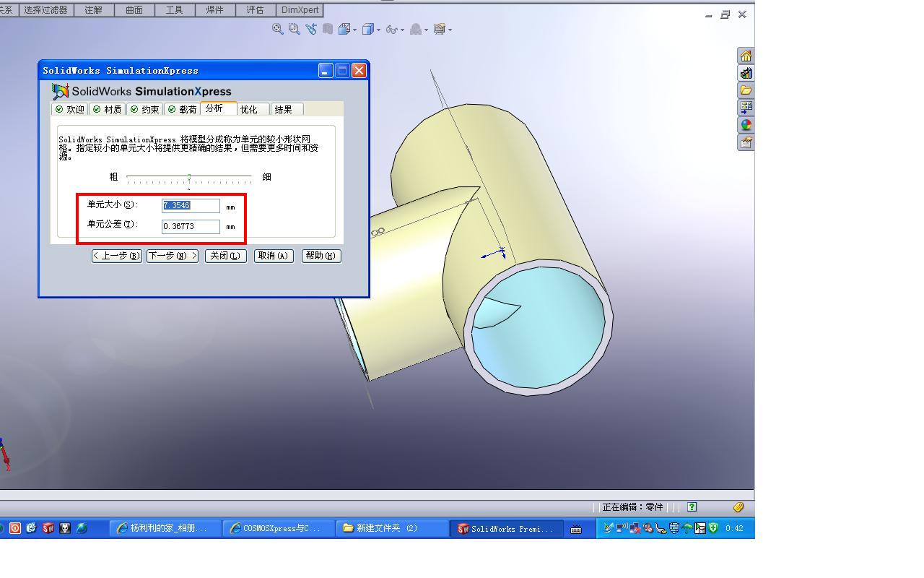Select the Previous View icon
Viewport: 924px width, 578px height.
(x=311, y=29)
